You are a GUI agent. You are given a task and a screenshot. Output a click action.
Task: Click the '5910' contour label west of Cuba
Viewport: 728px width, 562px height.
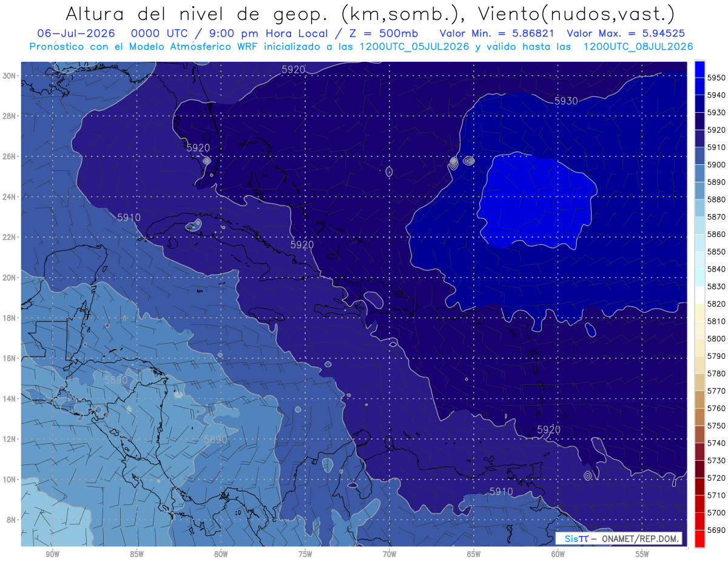(129, 217)
